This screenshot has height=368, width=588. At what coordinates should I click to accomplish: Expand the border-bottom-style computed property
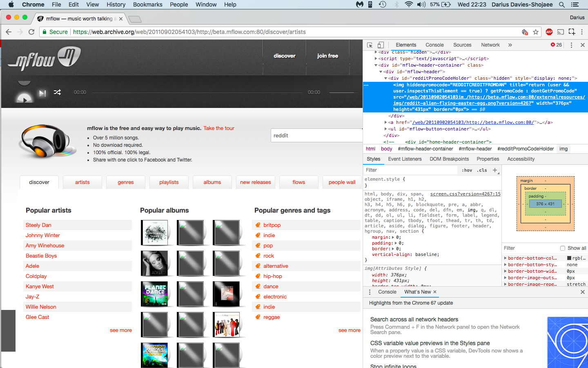point(505,265)
